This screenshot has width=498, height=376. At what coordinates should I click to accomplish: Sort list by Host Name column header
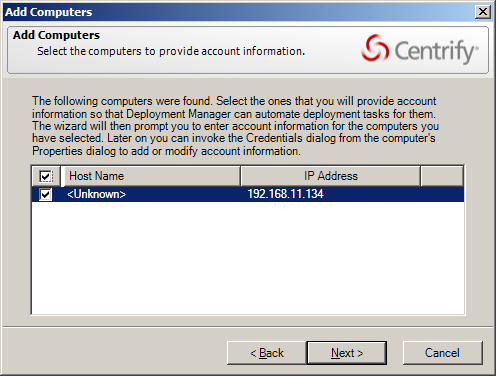[151, 176]
